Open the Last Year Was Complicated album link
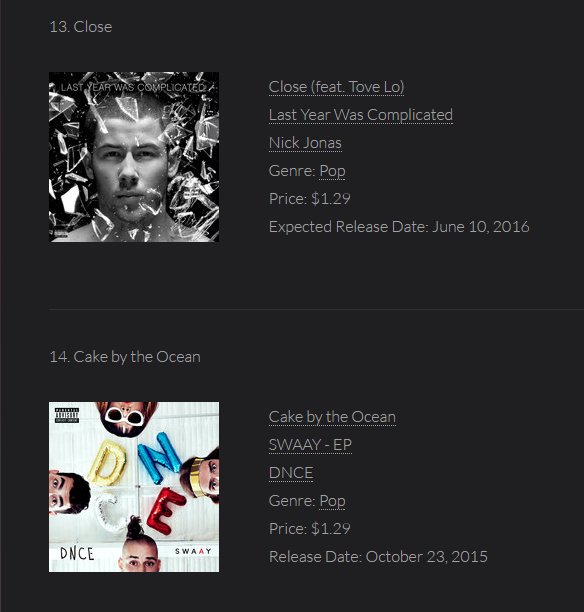This screenshot has width=584, height=612. click(x=361, y=115)
